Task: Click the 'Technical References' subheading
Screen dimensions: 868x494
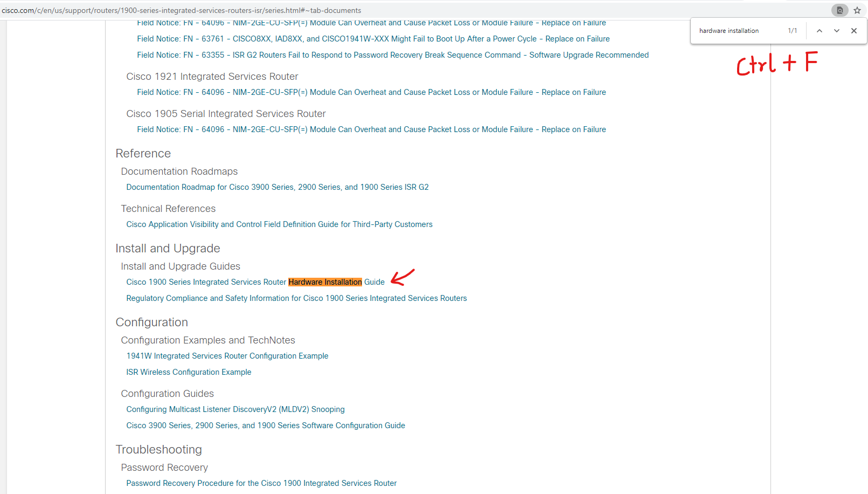Action: click(168, 209)
